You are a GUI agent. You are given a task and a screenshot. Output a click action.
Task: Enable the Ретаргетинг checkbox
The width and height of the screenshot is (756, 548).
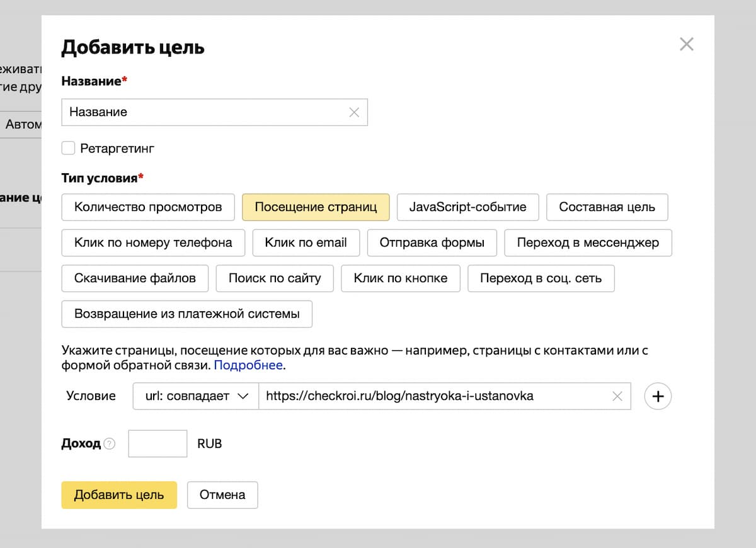click(68, 149)
